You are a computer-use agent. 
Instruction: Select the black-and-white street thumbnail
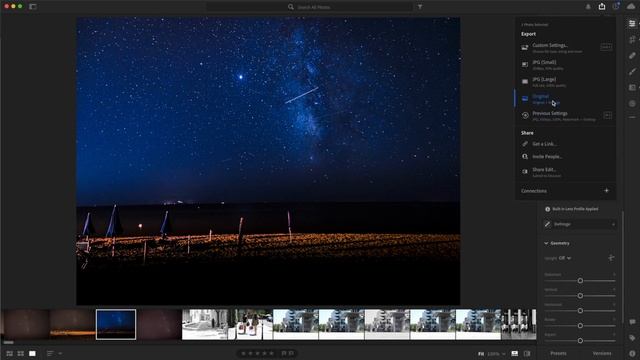[205, 324]
